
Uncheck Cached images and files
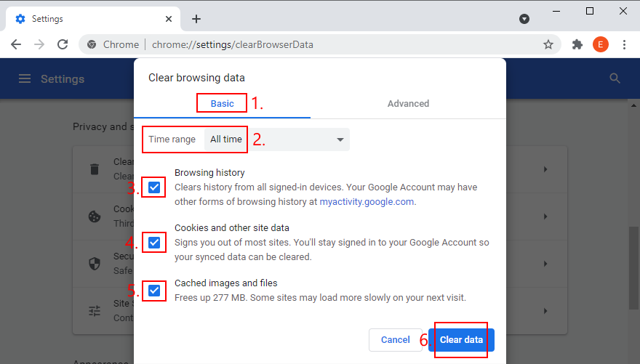pyautogui.click(x=154, y=291)
